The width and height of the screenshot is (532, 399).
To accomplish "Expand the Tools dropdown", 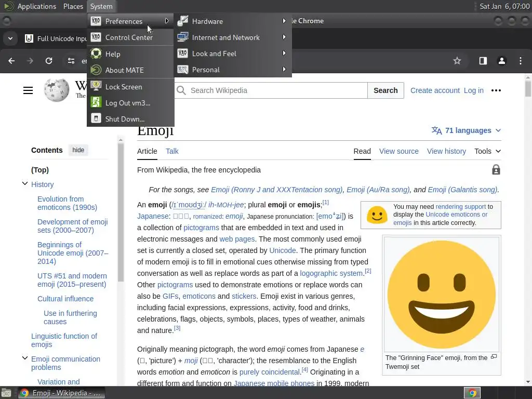I will click(x=487, y=151).
